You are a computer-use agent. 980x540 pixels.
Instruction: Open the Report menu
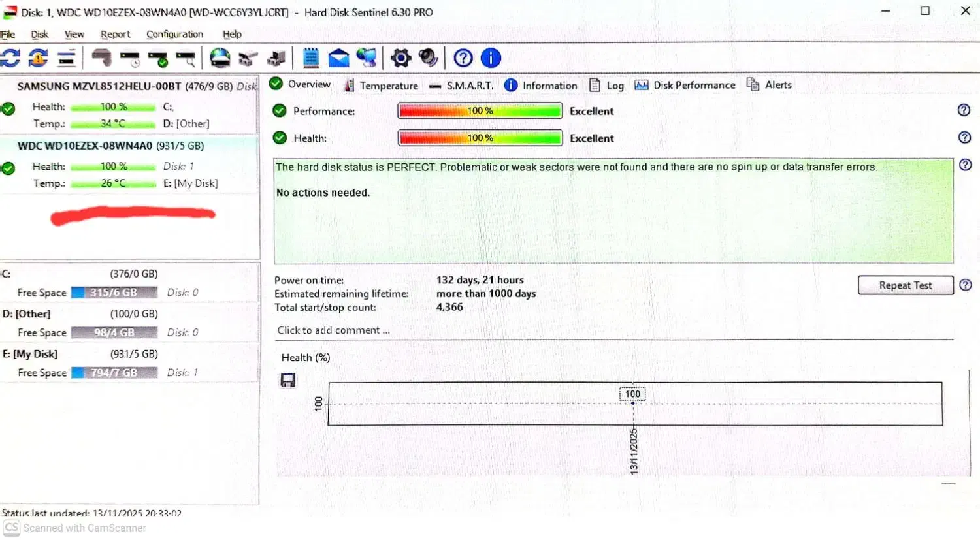coord(115,34)
